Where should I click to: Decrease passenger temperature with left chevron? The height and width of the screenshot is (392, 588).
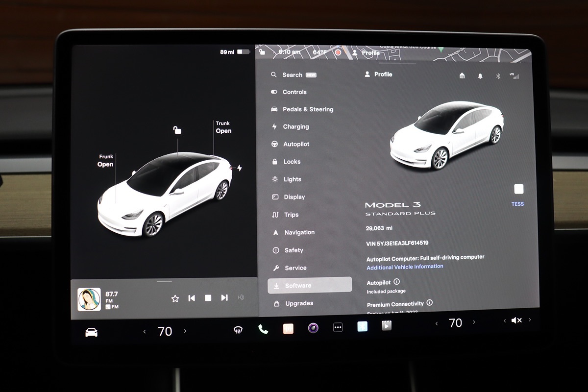coord(437,323)
